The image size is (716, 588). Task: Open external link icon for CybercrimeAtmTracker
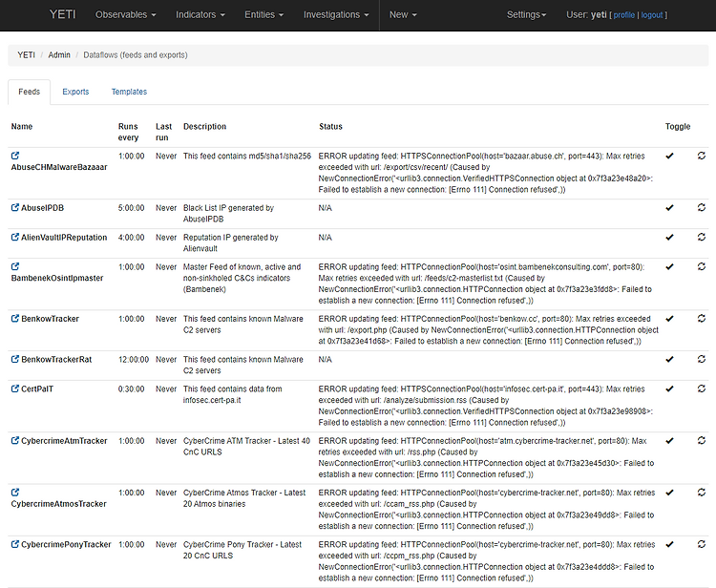pyautogui.click(x=15, y=441)
